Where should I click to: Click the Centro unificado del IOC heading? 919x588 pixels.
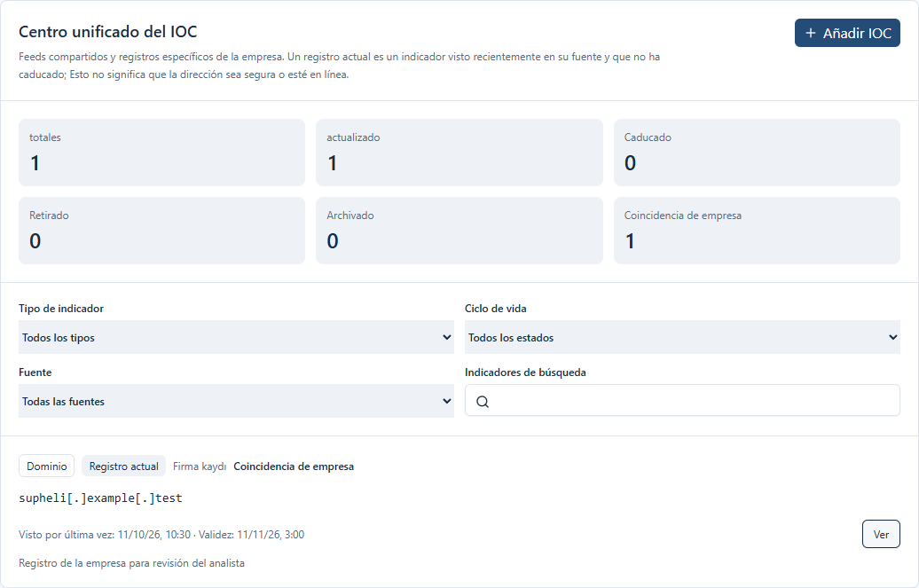[x=108, y=32]
